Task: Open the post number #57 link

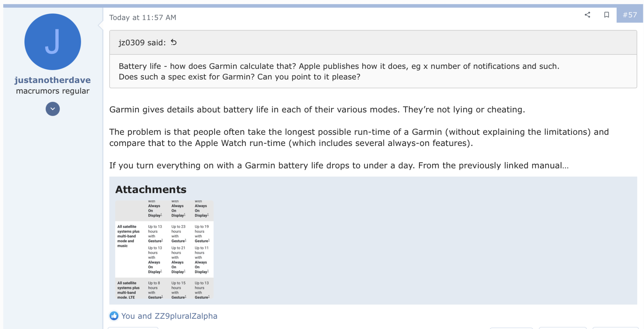Action: coord(630,15)
